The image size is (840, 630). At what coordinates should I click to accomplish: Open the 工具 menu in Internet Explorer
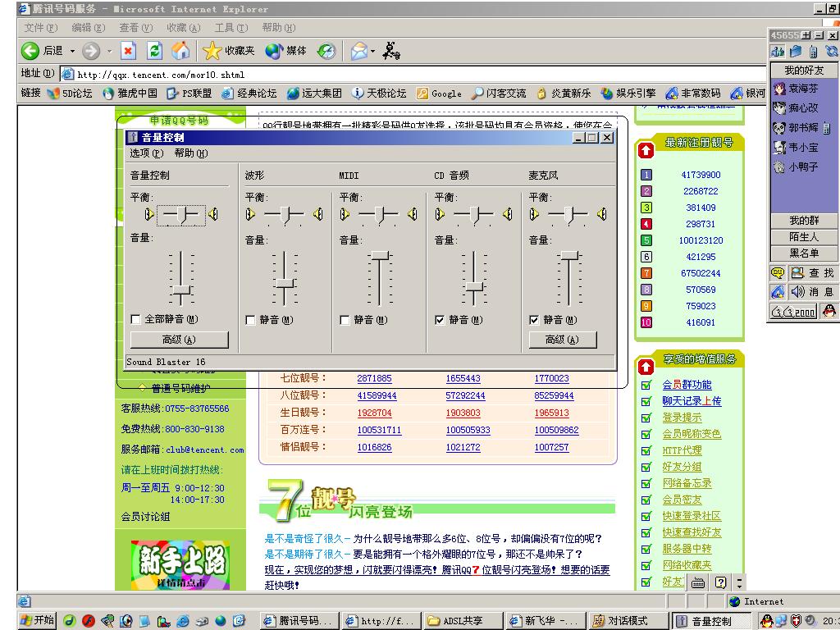230,28
